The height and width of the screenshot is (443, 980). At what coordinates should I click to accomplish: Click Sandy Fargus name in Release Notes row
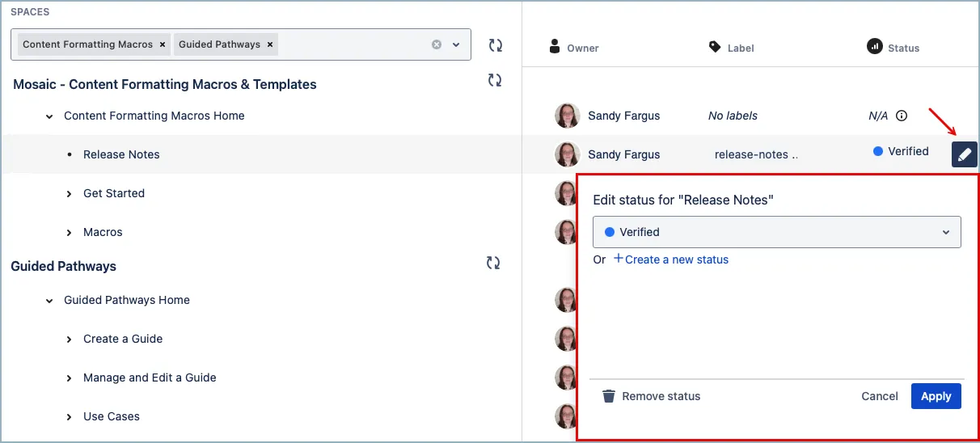(x=624, y=154)
